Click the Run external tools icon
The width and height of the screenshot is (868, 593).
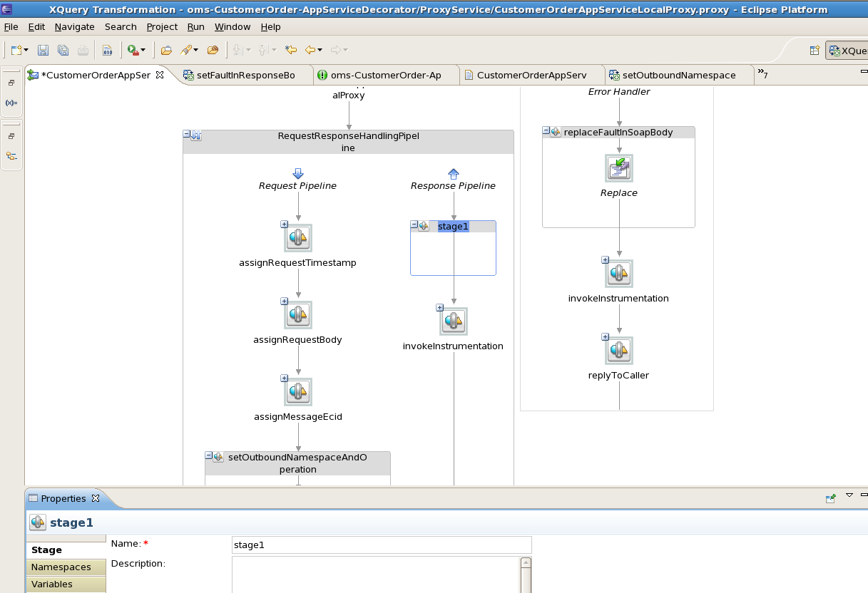tap(133, 50)
